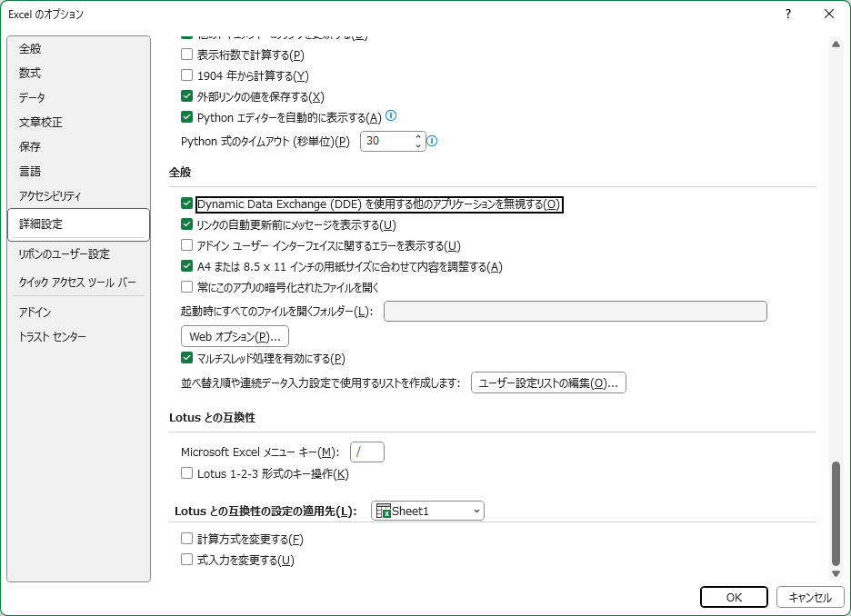
Task: Check 計算方式を変更する option
Action: tap(186, 539)
